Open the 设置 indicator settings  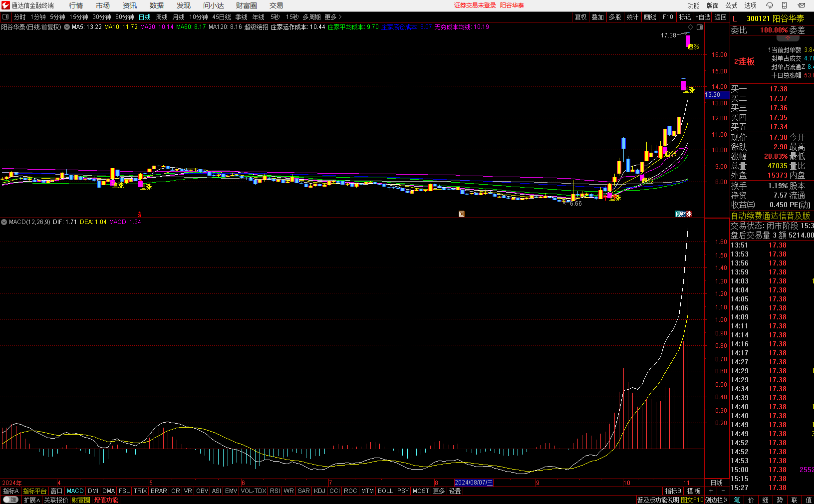pos(455,491)
